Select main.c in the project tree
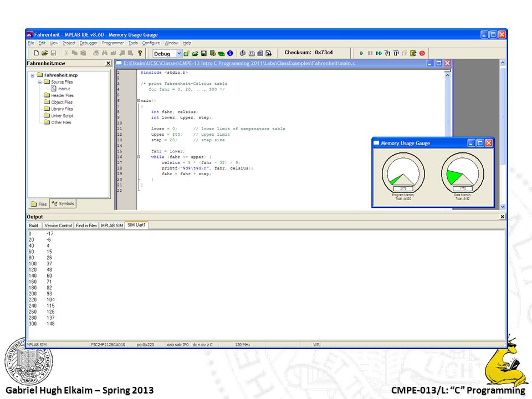Image resolution: width=532 pixels, height=399 pixels. pos(61,89)
